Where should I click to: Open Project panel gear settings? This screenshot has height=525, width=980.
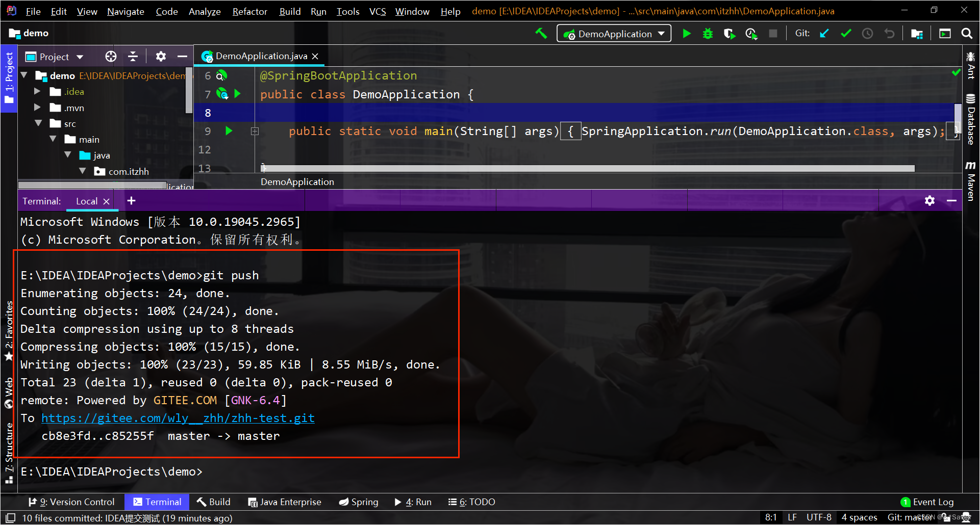[161, 57]
